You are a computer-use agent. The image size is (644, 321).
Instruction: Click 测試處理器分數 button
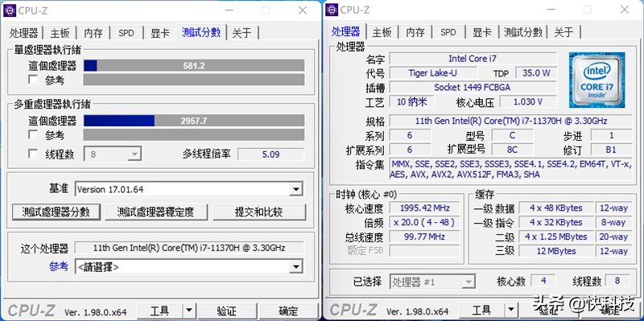tap(56, 212)
